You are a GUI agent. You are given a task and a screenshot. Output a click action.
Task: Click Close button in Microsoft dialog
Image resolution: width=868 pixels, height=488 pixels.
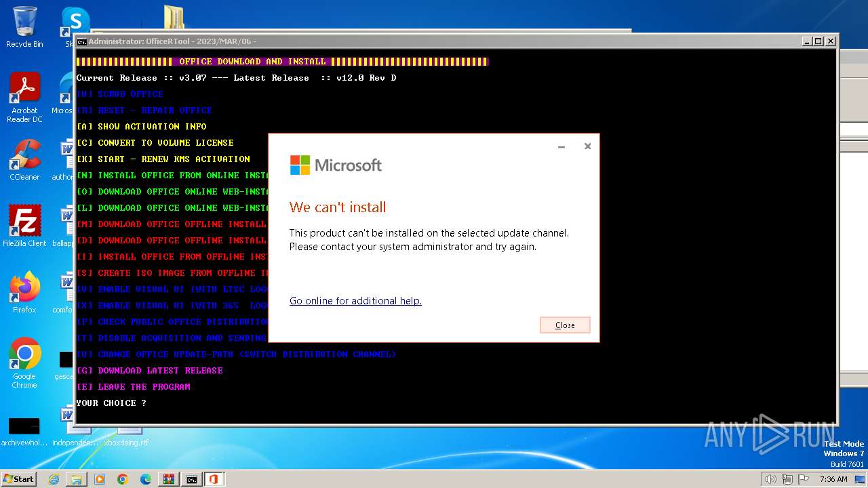click(565, 325)
